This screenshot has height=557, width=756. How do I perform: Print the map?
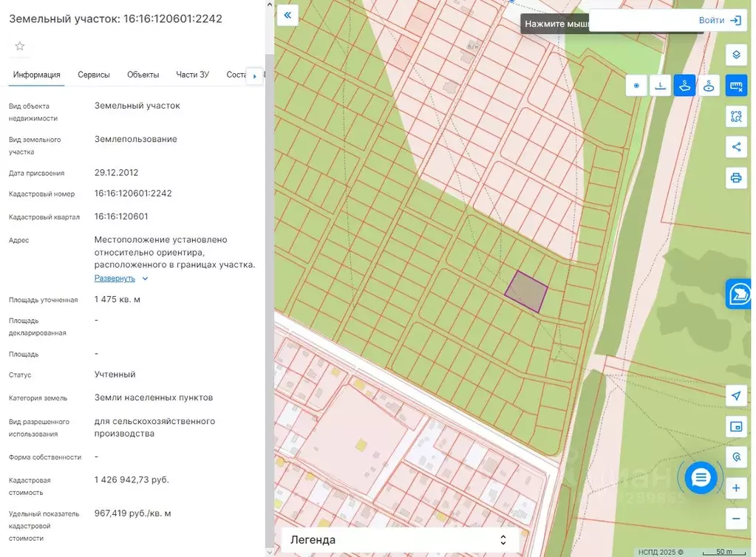736,178
